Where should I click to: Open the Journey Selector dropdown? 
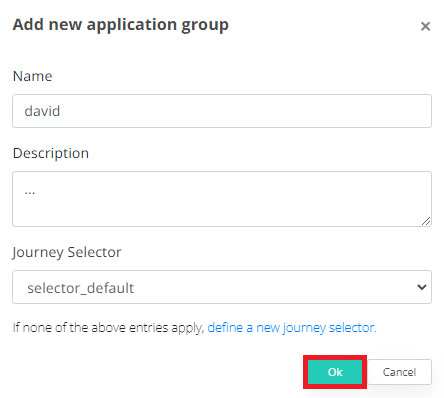(222, 287)
